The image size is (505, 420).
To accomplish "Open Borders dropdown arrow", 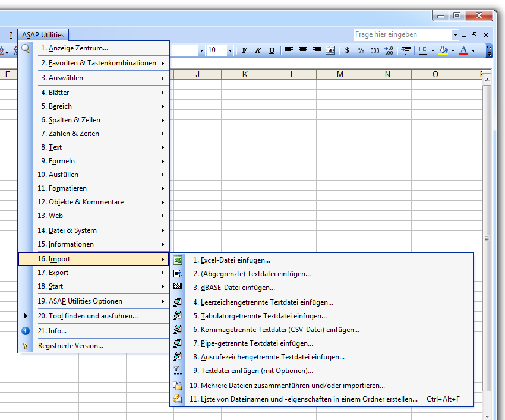I will pyautogui.click(x=433, y=50).
